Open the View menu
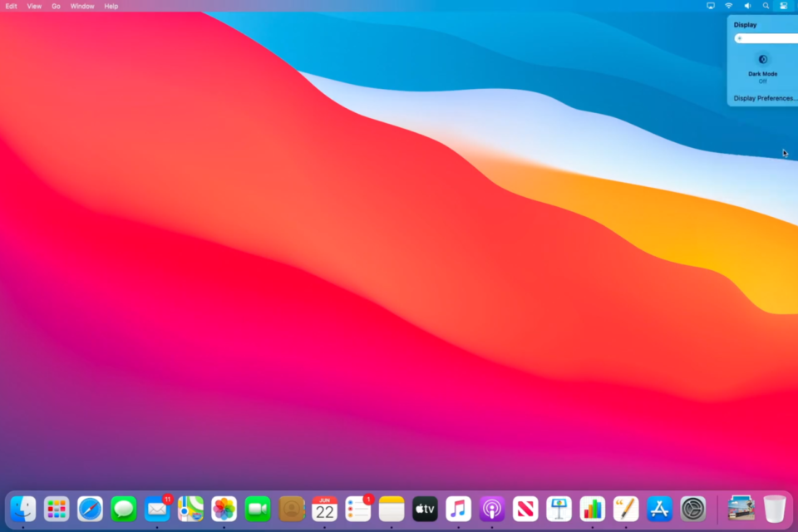This screenshot has width=798, height=532. [34, 6]
